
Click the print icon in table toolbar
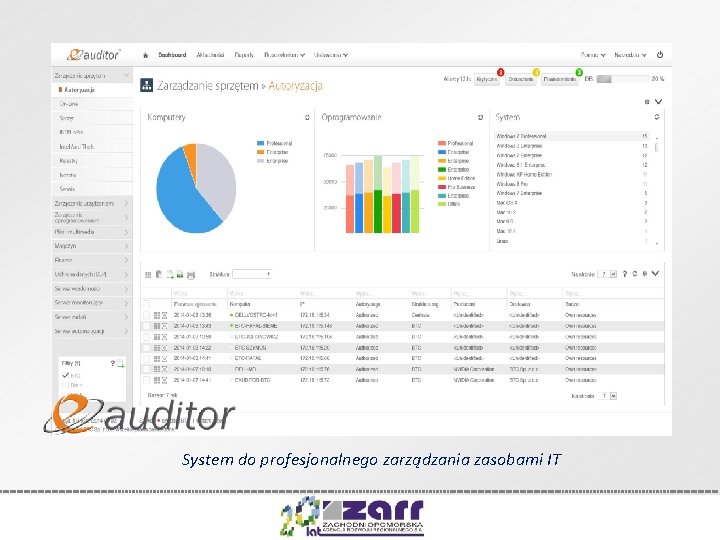(191, 275)
